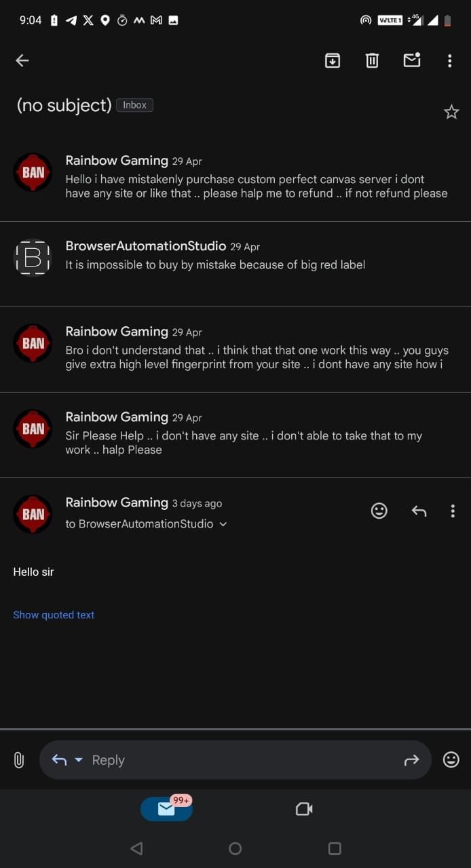Star the (no subject) conversation
This screenshot has width=471, height=868.
tap(451, 113)
